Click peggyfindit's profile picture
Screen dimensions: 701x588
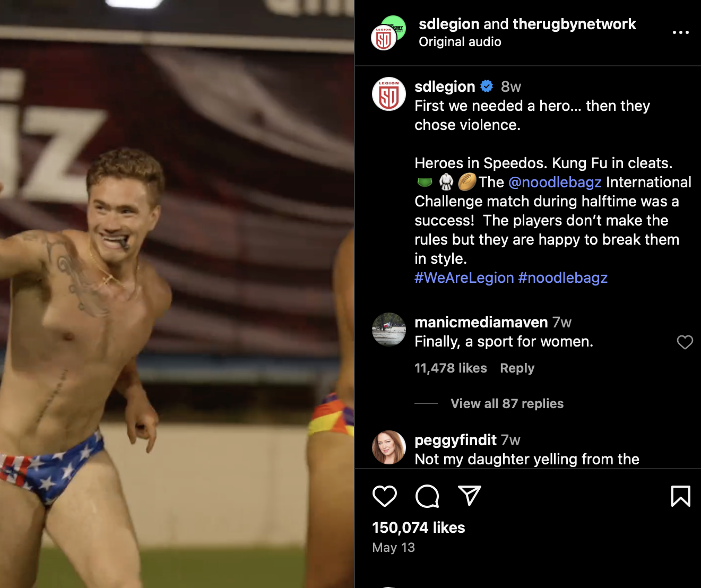coord(388,447)
